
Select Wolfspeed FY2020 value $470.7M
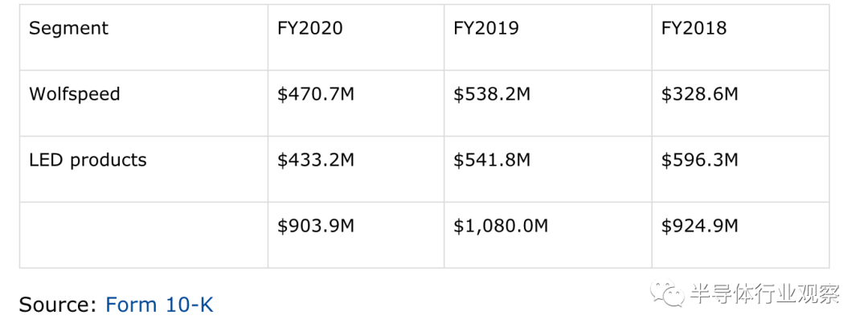[316, 94]
